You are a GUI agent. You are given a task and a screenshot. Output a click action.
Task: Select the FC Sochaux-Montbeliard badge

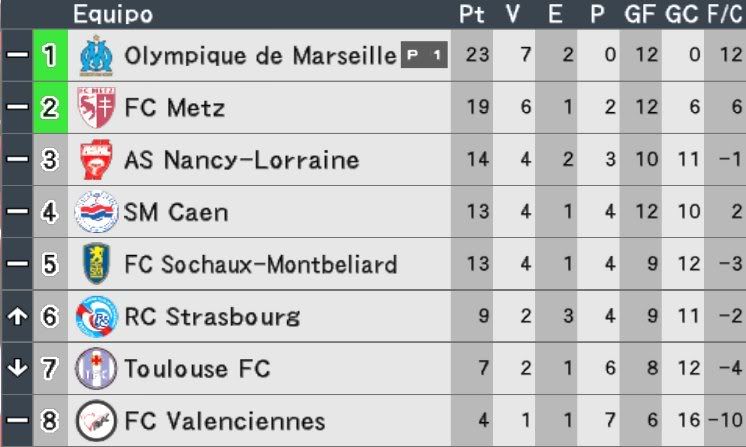(96, 264)
